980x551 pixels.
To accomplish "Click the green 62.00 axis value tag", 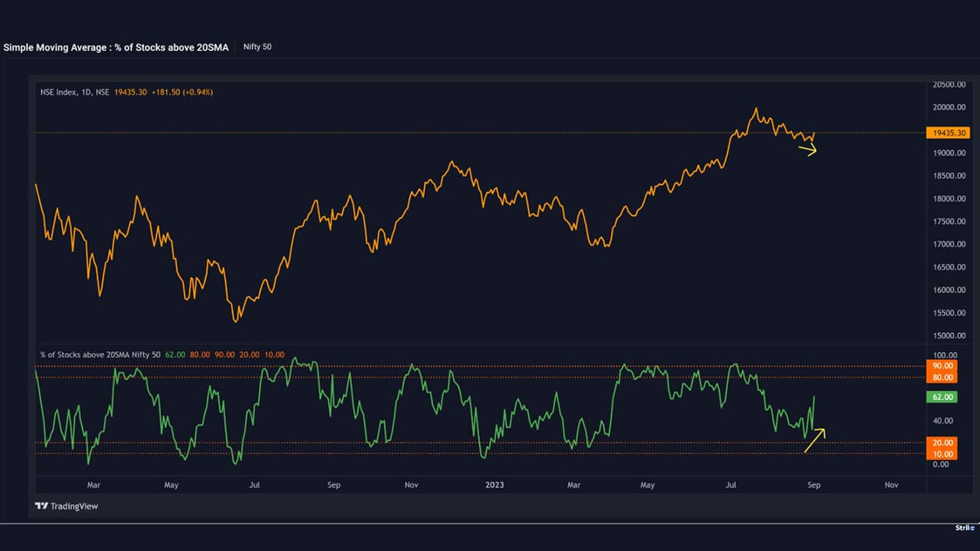I will pyautogui.click(x=942, y=397).
